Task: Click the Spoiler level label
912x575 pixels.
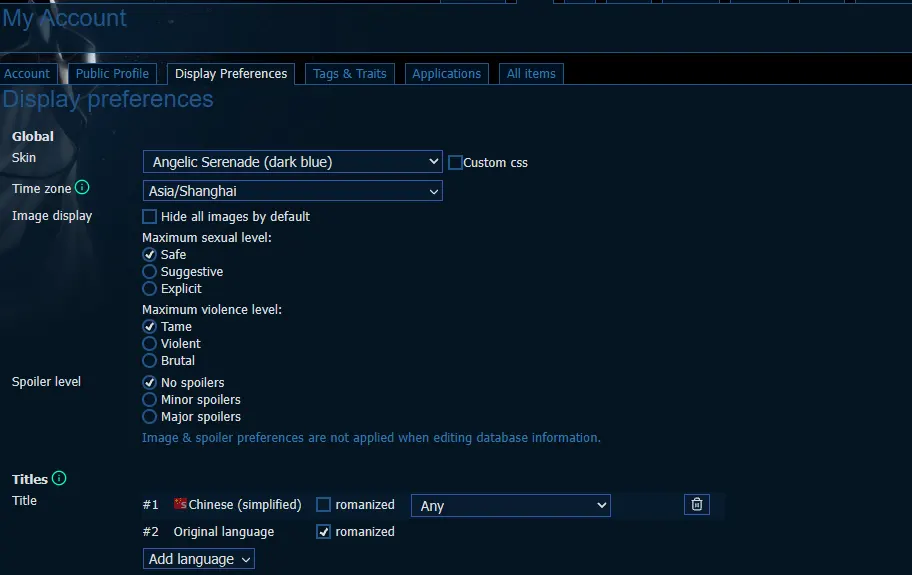Action: (46, 381)
